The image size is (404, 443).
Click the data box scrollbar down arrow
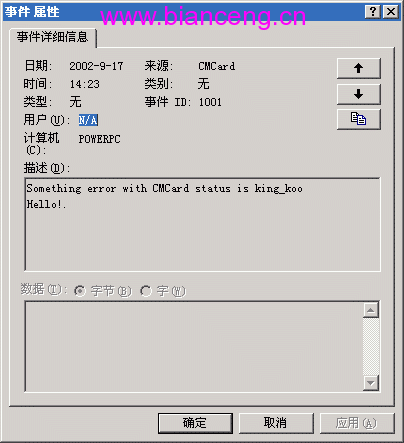[371, 383]
